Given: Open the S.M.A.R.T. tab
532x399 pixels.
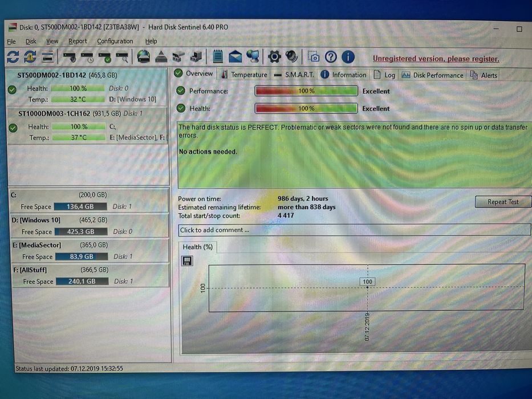Looking at the screenshot, I should pyautogui.click(x=294, y=75).
